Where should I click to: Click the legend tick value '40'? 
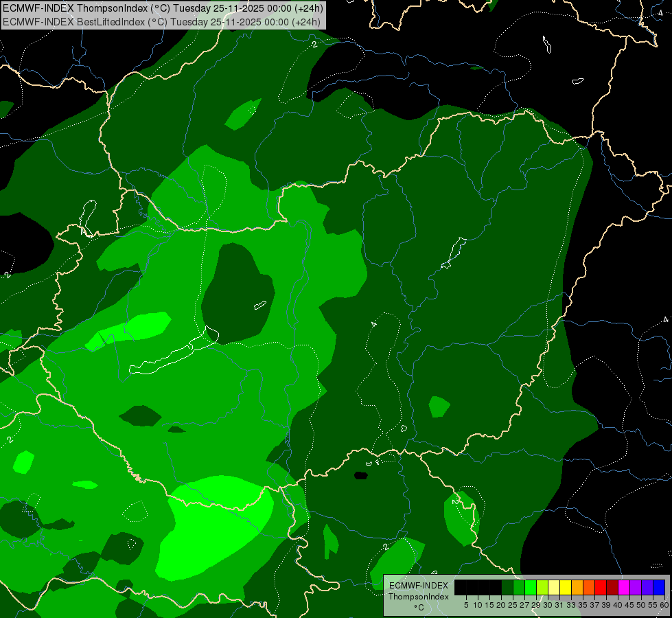point(618,605)
